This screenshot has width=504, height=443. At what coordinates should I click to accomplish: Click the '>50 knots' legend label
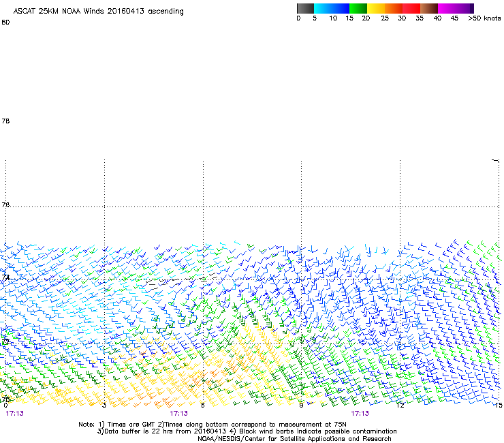pyautogui.click(x=484, y=18)
